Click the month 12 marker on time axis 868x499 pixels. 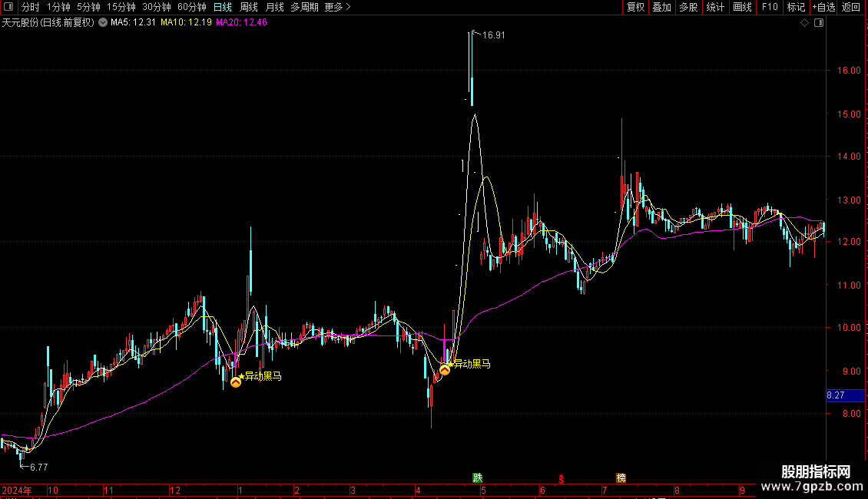tap(175, 491)
